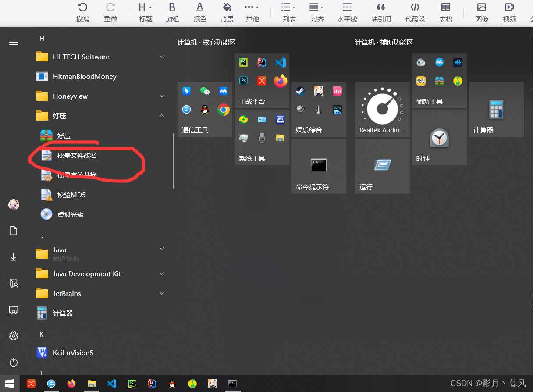Open the 时钟 clock tile
This screenshot has height=392, width=533.
439,138
